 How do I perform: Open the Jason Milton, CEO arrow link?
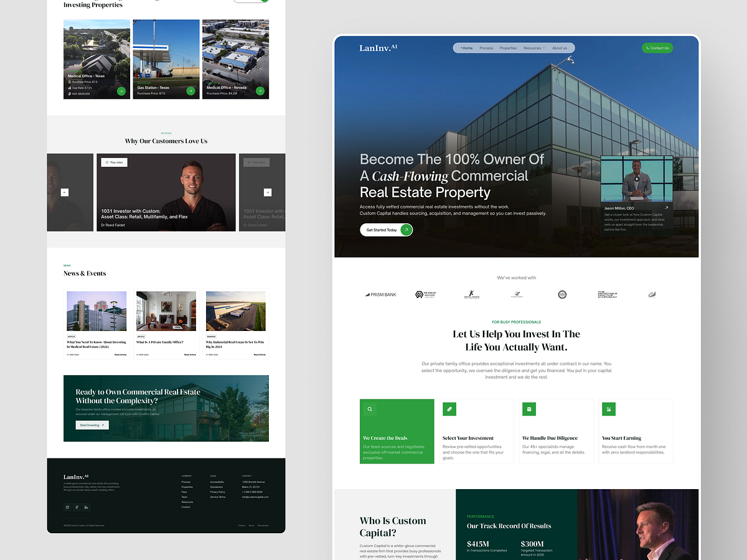[667, 208]
